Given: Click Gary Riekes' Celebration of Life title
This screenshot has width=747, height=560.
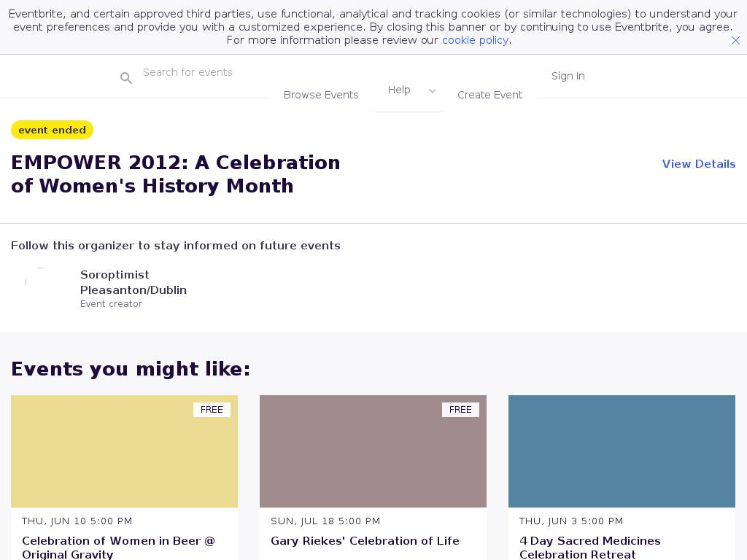Looking at the screenshot, I should (365, 541).
